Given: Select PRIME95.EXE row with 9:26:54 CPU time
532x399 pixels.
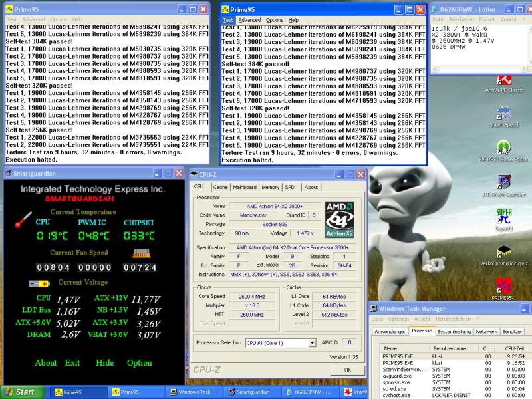Looking at the screenshot, I should [x=454, y=356].
